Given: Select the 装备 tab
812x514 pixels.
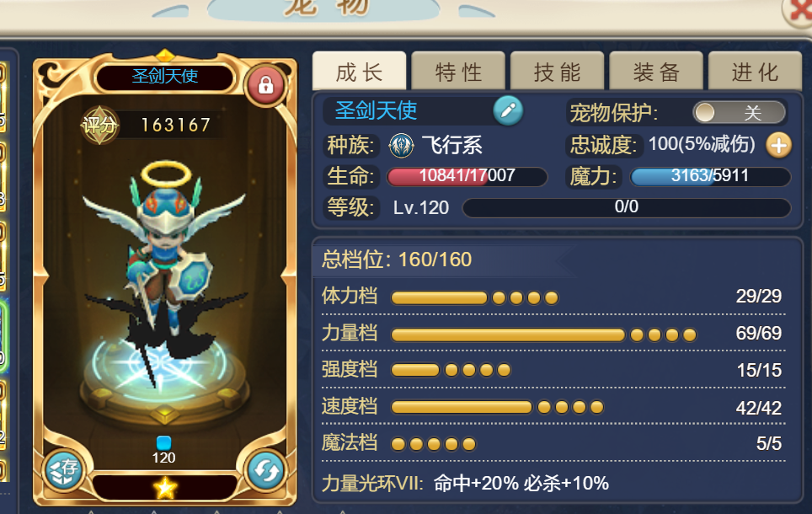Looking at the screenshot, I should 656,72.
